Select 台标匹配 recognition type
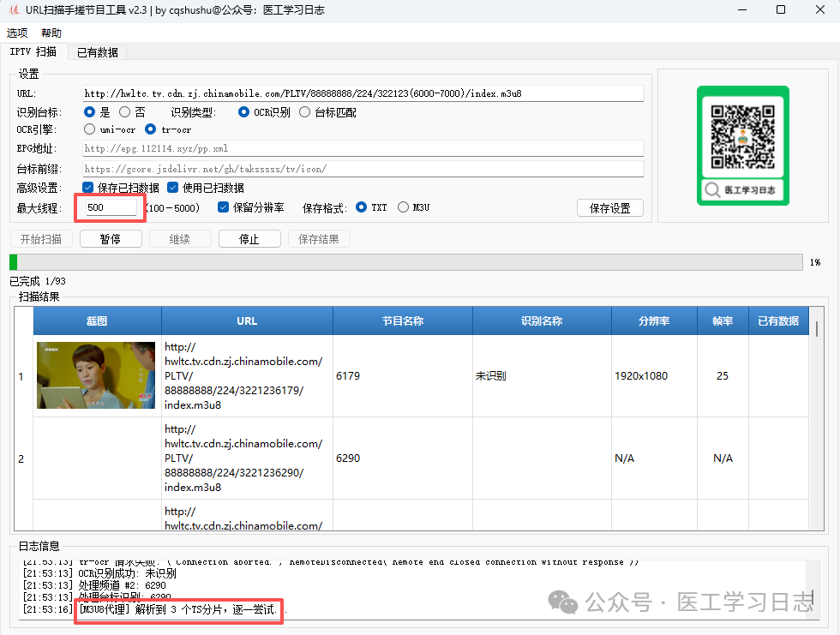 tap(305, 111)
